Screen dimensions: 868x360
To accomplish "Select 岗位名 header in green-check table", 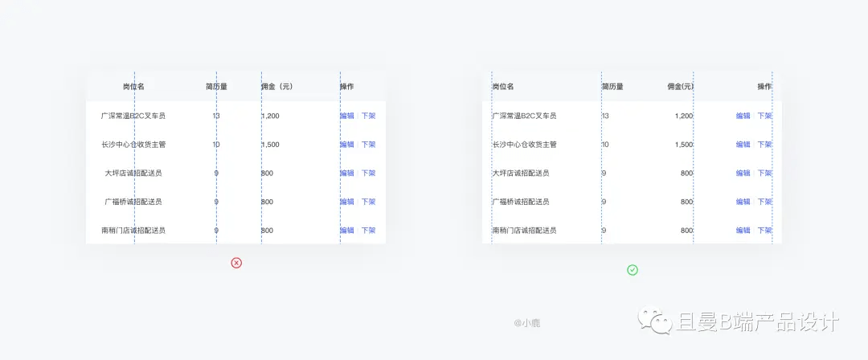I will tap(502, 87).
